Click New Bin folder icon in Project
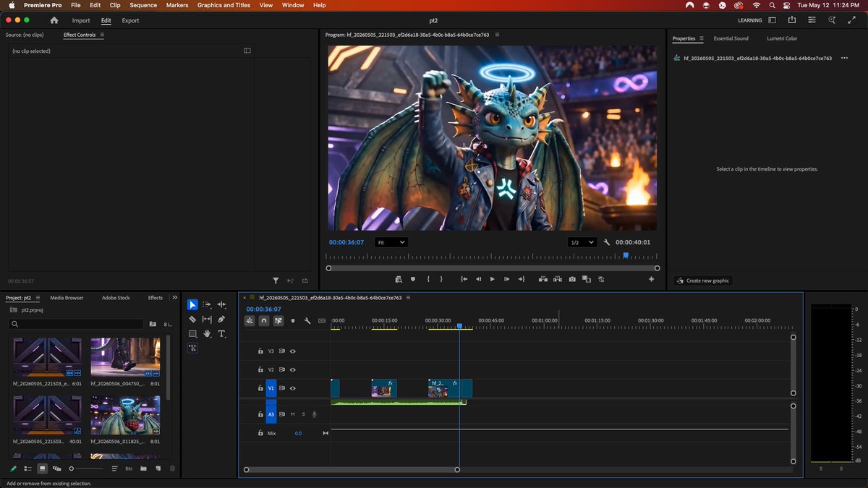The image size is (868, 488). click(143, 468)
